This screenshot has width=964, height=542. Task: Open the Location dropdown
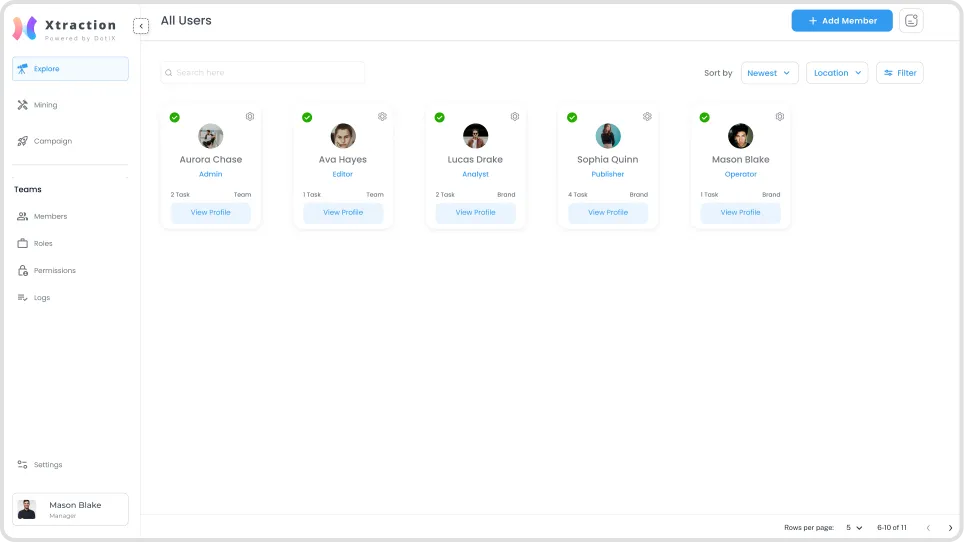click(837, 73)
